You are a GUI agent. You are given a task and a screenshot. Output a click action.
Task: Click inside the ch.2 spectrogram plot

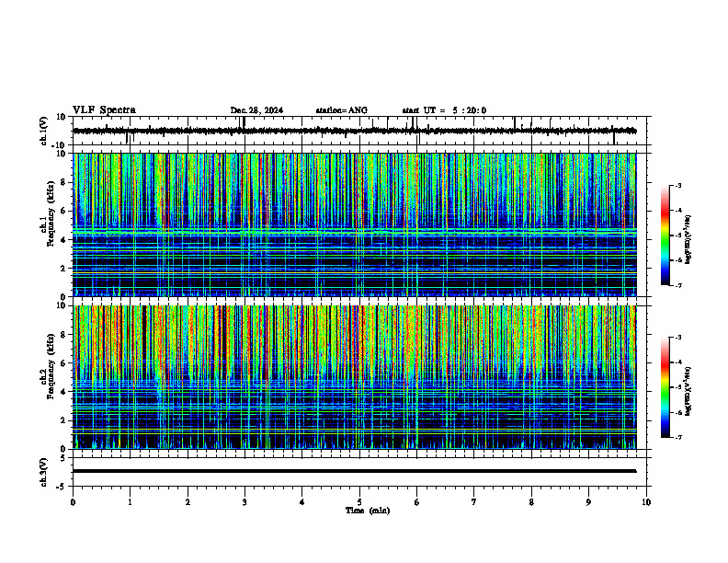pos(355,377)
